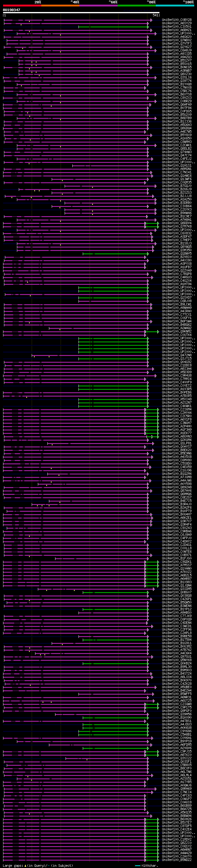Select the UniRef100_A9IID5 label
Screen dimensions: 197x868
point(176,54)
